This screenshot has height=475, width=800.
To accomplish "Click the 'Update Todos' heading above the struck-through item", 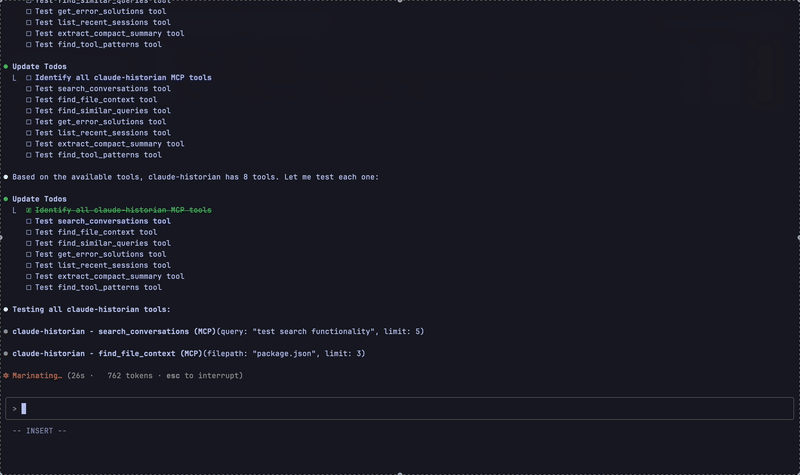I will [x=39, y=199].
